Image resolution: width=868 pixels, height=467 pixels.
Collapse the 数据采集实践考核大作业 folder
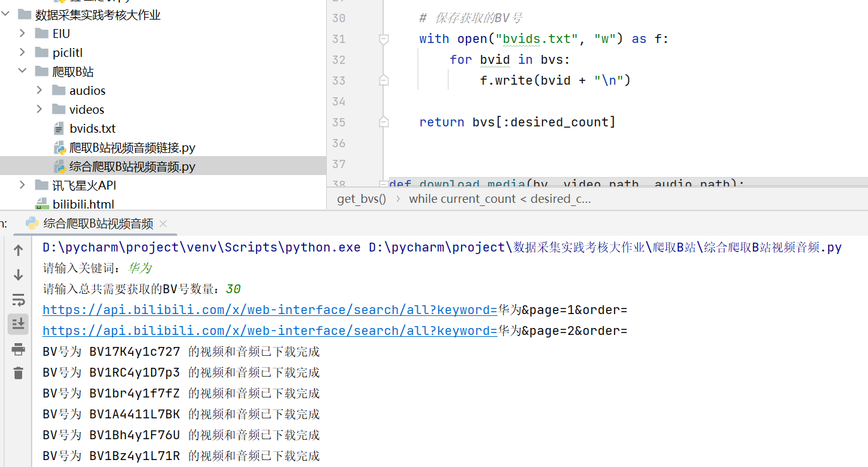[x=6, y=15]
